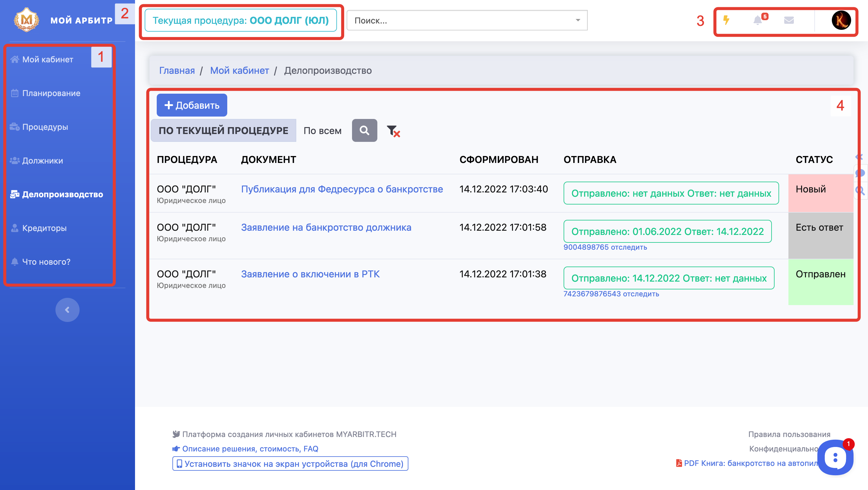Expand the Поиск dropdown arrow
This screenshot has height=490, width=868.
(x=577, y=20)
